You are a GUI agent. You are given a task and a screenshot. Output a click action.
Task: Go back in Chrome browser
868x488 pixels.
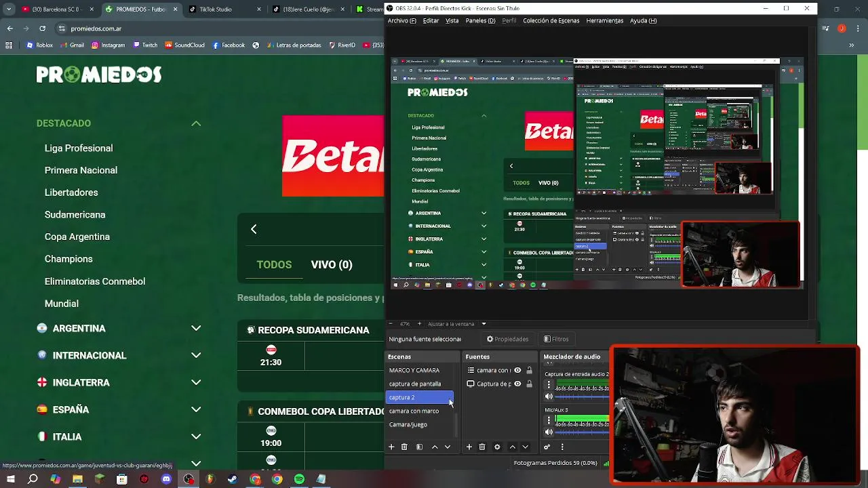9,28
